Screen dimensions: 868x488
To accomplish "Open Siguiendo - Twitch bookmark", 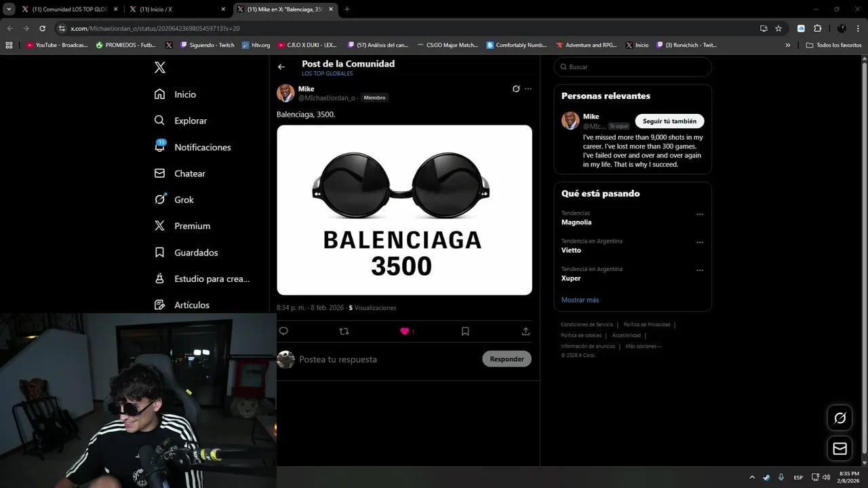I will (x=208, y=45).
